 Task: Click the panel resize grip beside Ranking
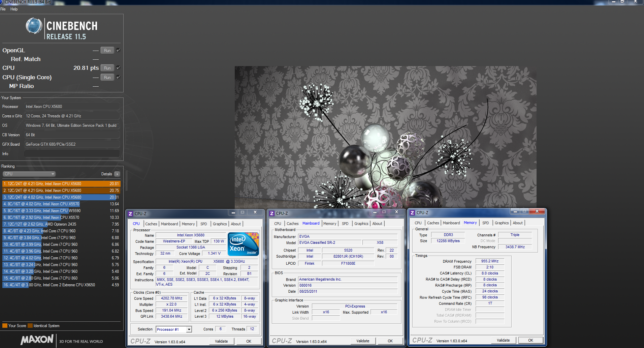pos(127,181)
